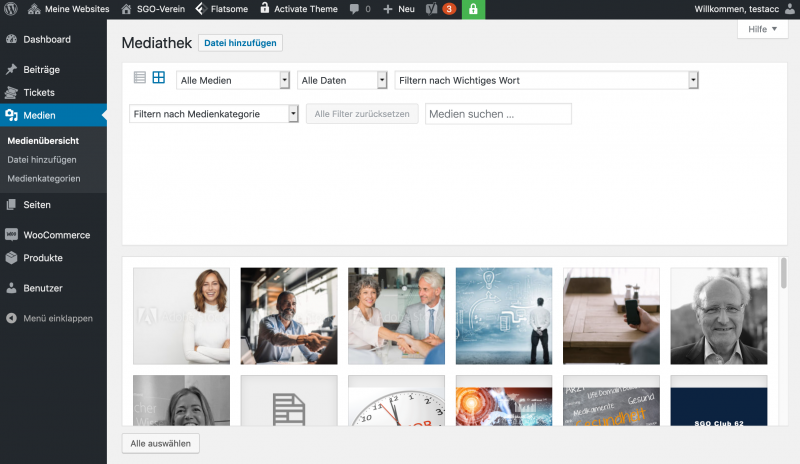The image size is (800, 464).
Task: Open Meine Websites in admin bar
Action: click(68, 9)
